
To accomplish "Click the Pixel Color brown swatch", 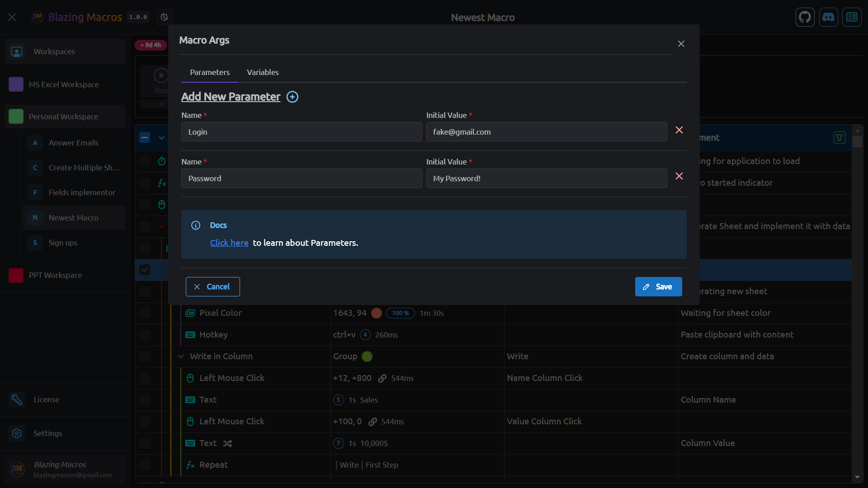I will coord(377,313).
